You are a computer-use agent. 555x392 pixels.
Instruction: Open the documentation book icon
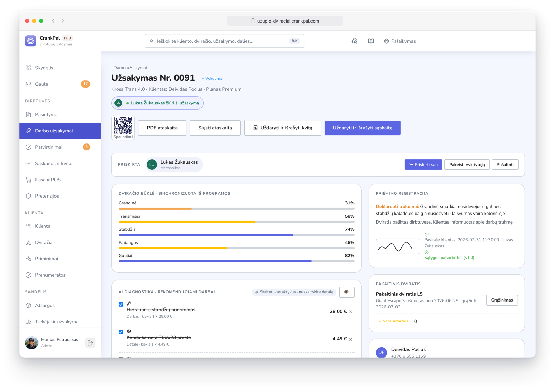coord(371,41)
